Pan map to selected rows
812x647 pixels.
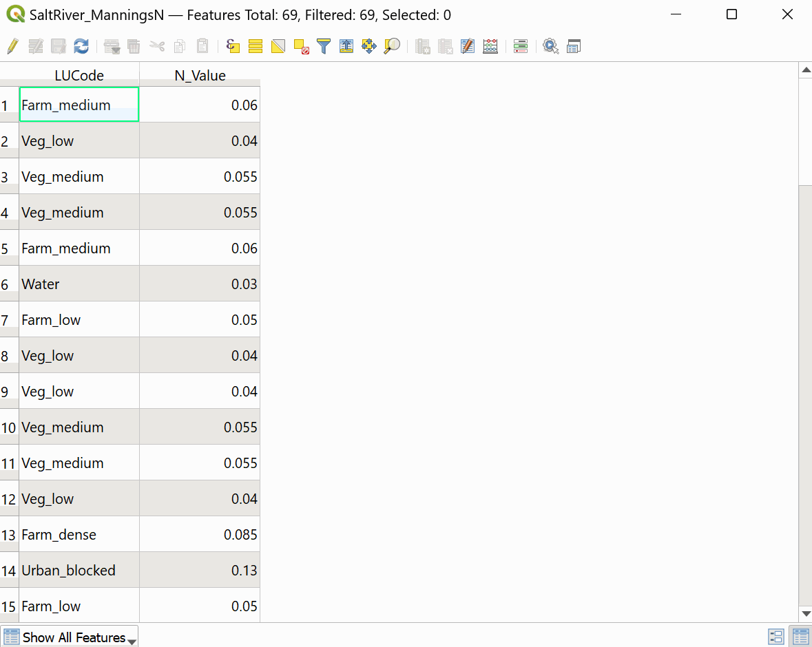(x=369, y=46)
